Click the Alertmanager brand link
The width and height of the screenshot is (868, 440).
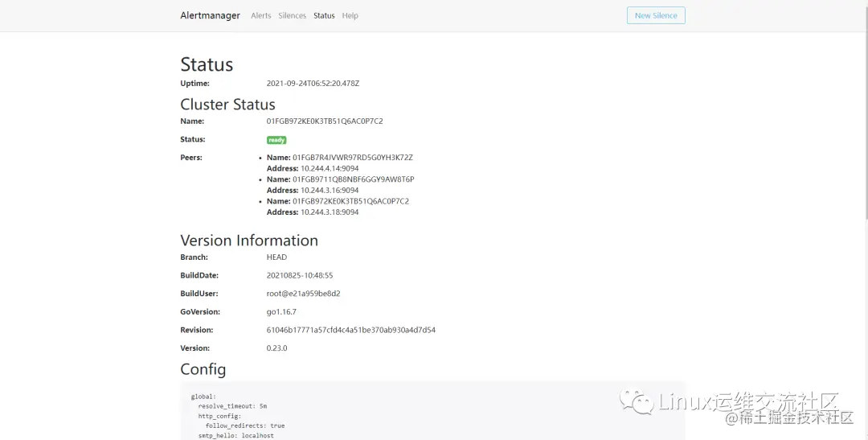click(x=210, y=15)
